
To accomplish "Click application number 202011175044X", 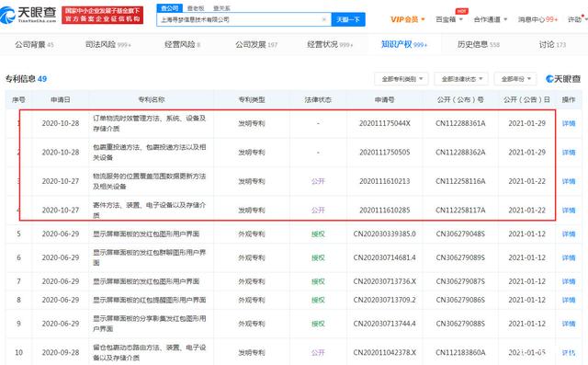I will [x=384, y=123].
